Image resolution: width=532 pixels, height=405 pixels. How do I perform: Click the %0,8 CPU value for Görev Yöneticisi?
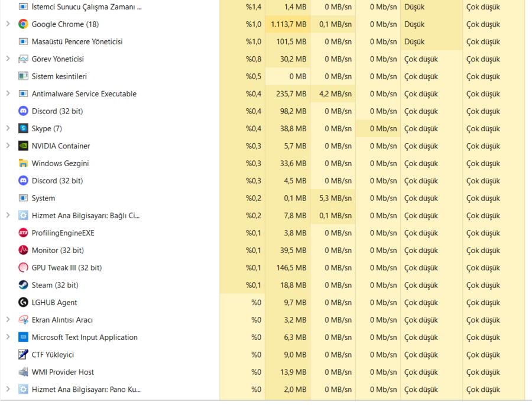pos(254,59)
